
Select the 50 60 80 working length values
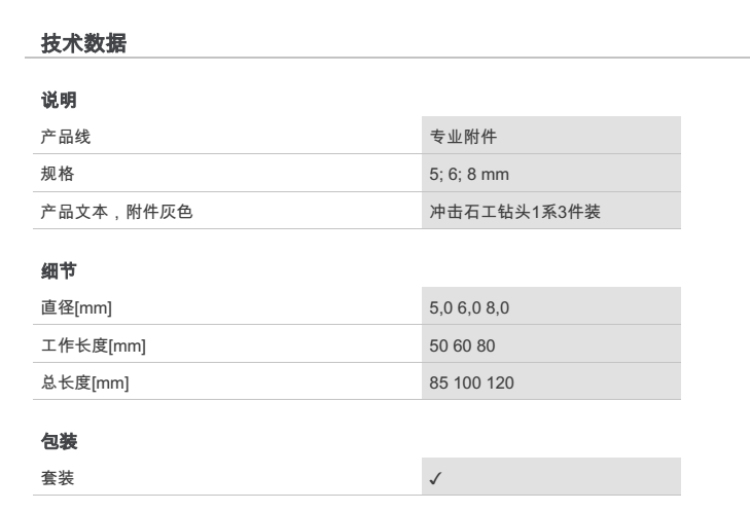pyautogui.click(x=462, y=345)
